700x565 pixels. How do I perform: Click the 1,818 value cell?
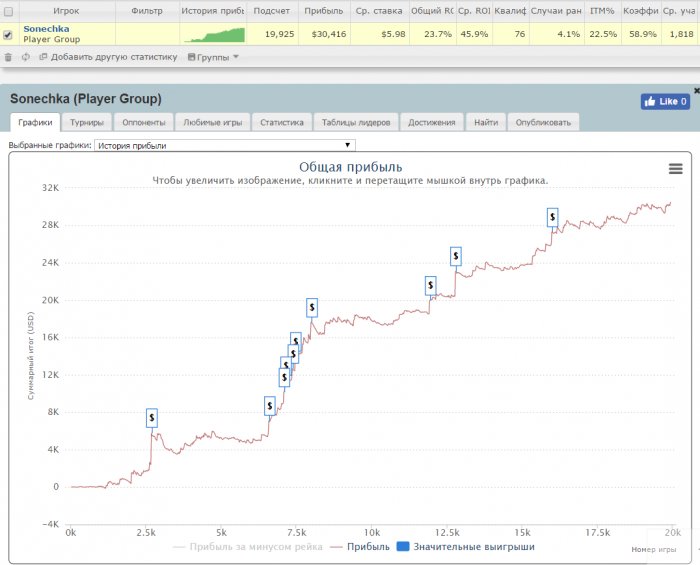pos(681,34)
